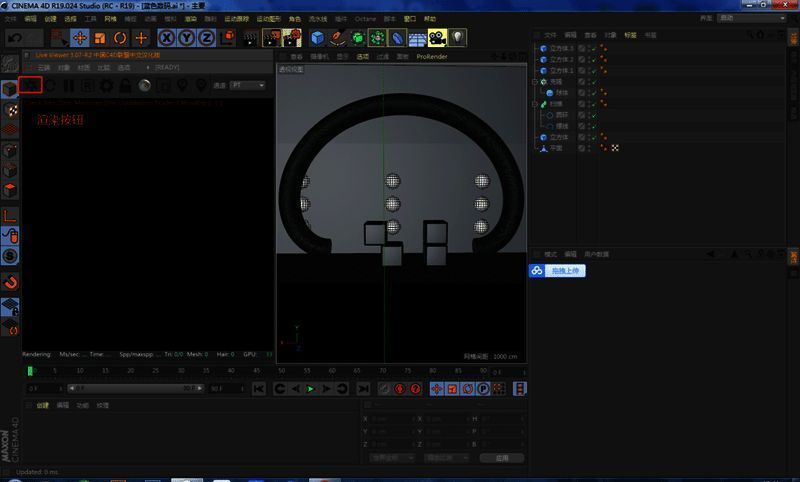Click the blue 拖拽上传 upload button
Viewport: 800px width, 482px height.
tap(557, 270)
